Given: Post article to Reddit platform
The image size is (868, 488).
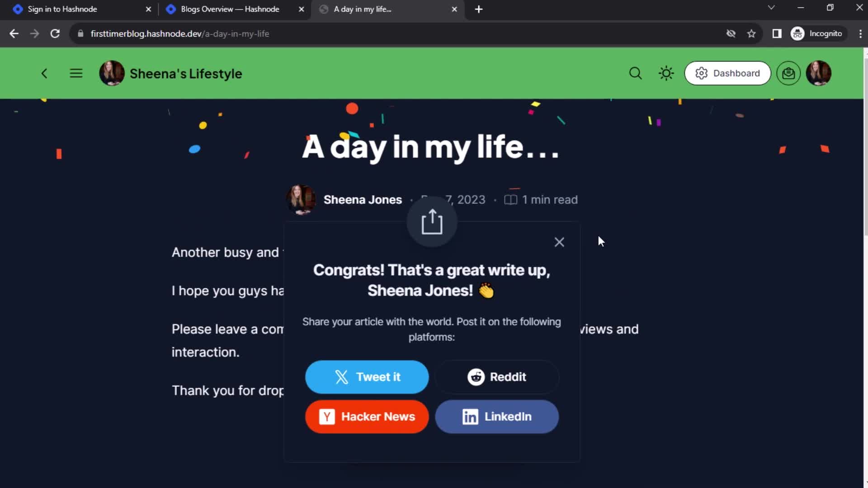Looking at the screenshot, I should [496, 376].
